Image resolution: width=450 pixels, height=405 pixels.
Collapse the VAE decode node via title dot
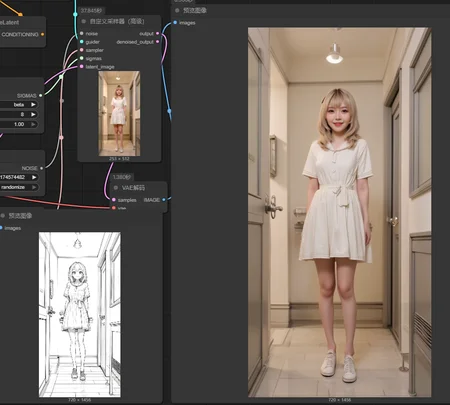(116, 188)
